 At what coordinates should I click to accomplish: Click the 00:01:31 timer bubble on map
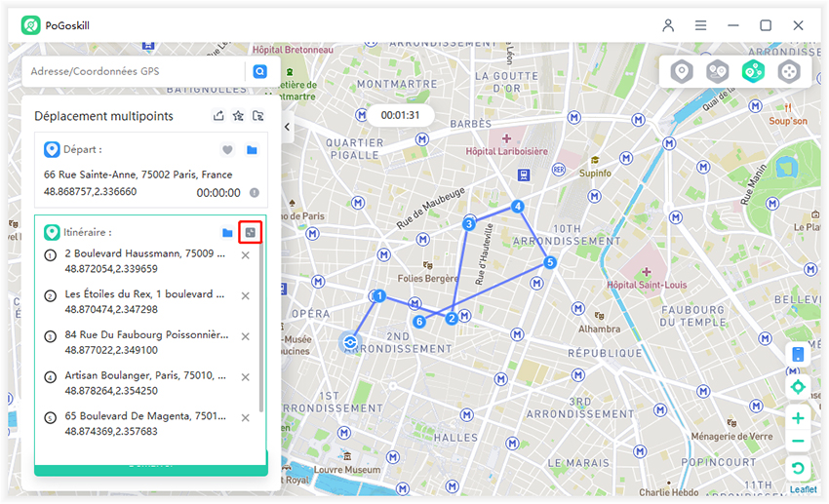[x=400, y=115]
